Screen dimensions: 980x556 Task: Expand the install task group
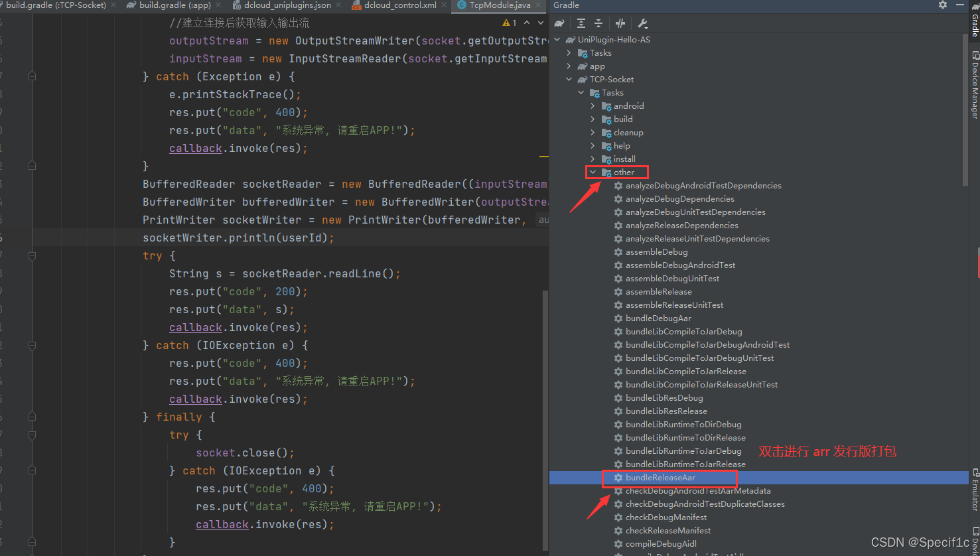pos(593,159)
